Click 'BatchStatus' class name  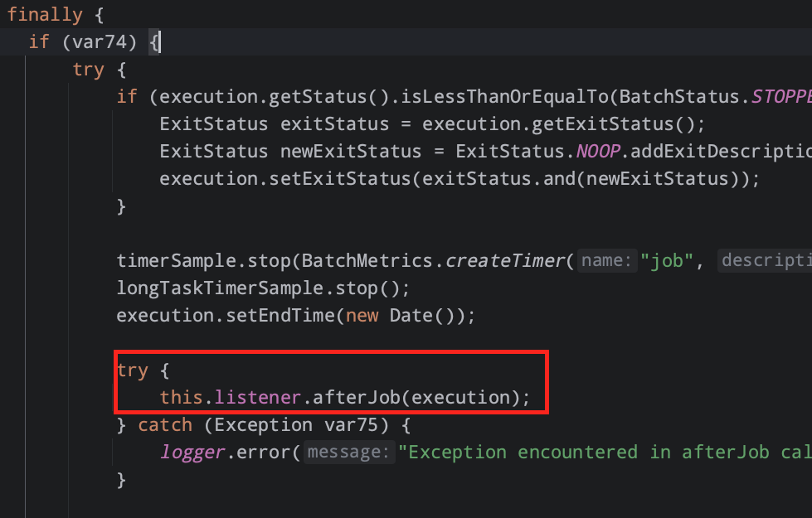coord(679,97)
